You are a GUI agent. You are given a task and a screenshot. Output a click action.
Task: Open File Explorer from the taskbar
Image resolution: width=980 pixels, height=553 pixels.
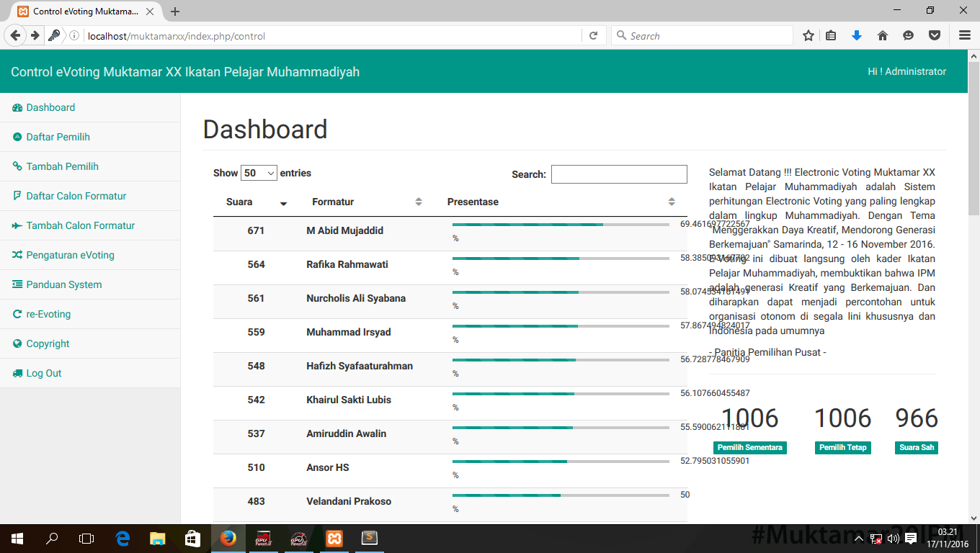pyautogui.click(x=157, y=538)
